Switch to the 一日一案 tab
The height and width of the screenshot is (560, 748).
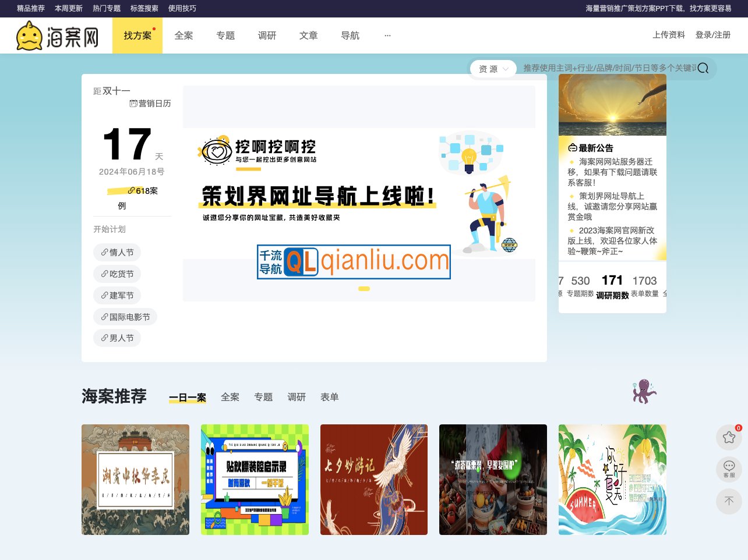click(188, 396)
